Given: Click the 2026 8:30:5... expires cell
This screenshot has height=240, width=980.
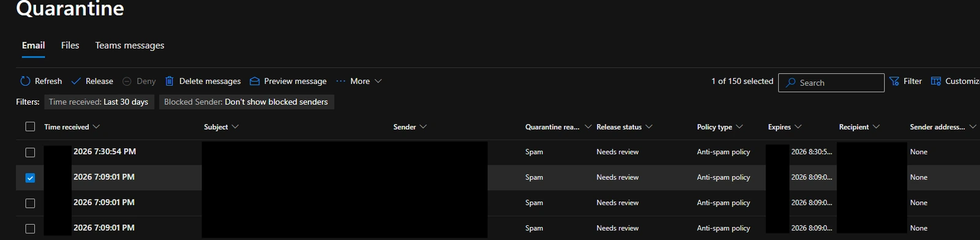Looking at the screenshot, I should pos(812,152).
